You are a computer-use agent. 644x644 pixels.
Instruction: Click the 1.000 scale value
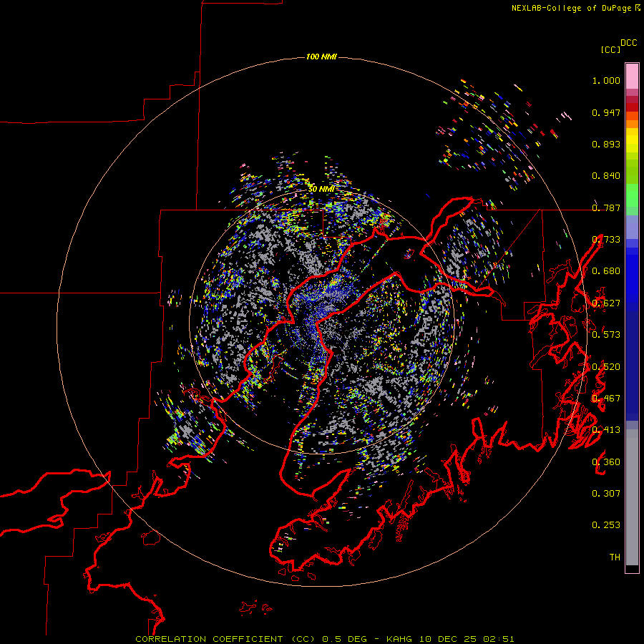606,80
